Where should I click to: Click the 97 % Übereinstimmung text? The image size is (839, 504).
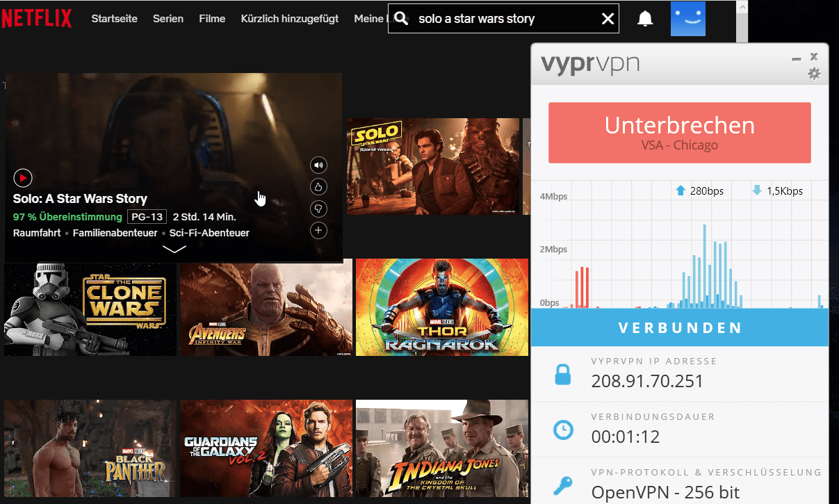click(67, 217)
